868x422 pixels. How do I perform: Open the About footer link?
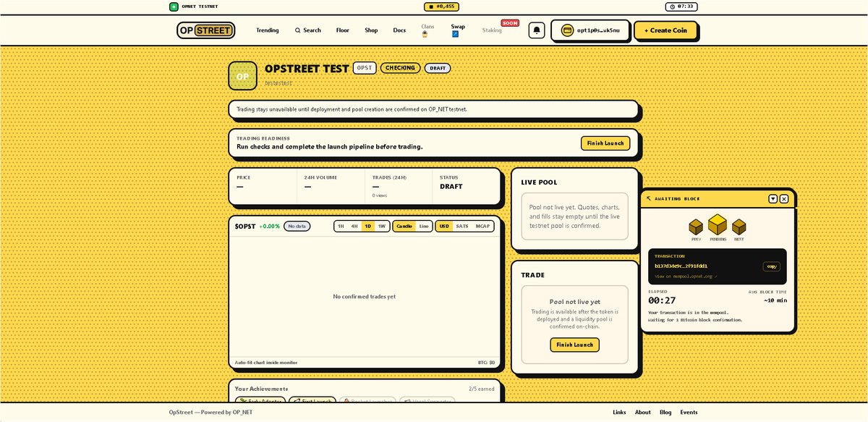[x=643, y=412]
